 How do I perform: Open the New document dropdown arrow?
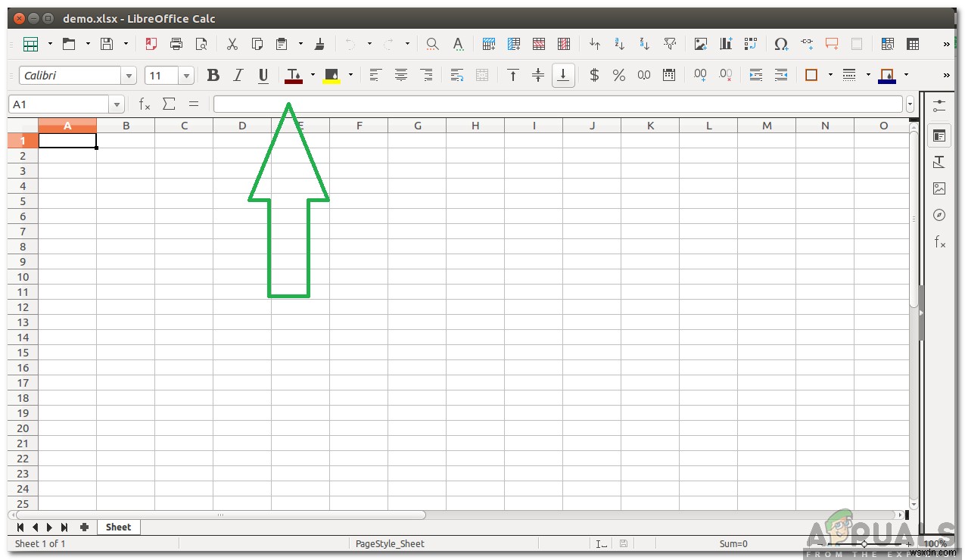pos(50,44)
